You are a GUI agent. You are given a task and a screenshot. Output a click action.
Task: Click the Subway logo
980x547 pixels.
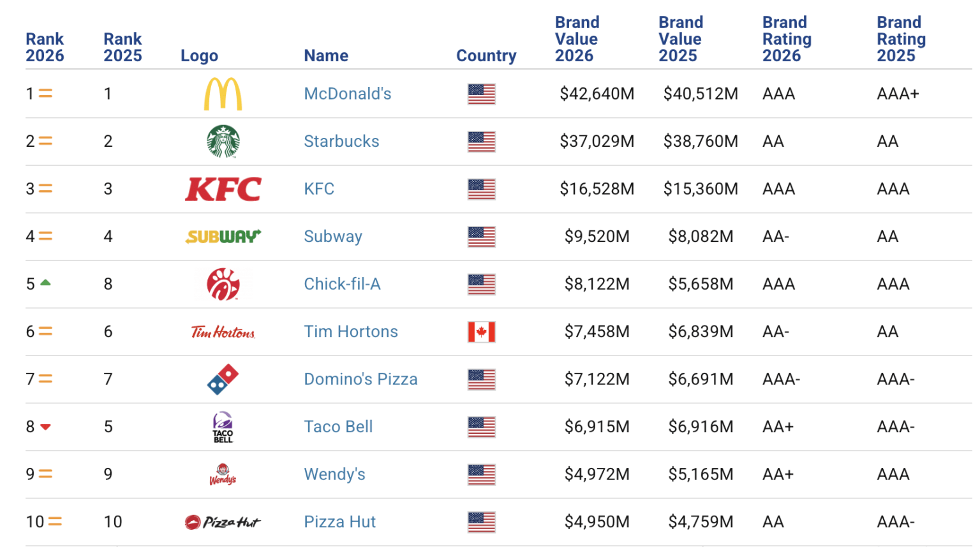coord(223,237)
